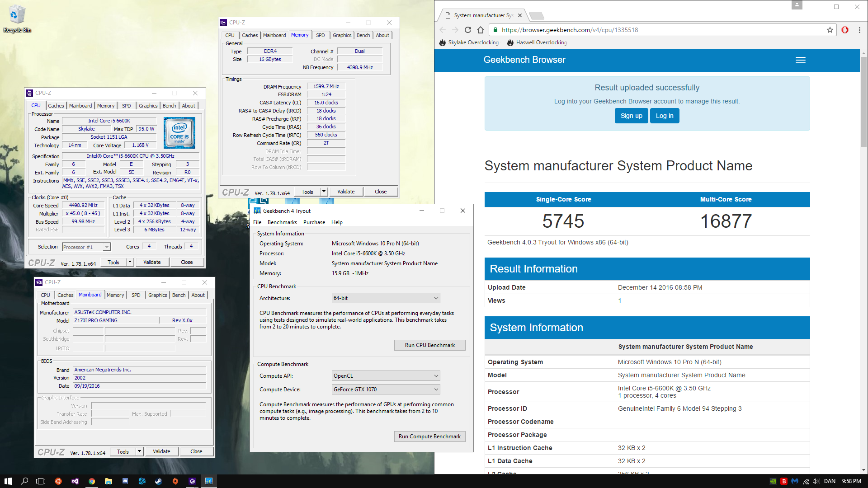Open the Recycle Bin desktop icon

(17, 19)
